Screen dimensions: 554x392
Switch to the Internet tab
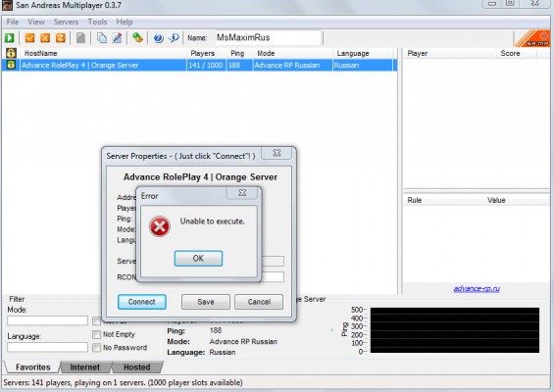[x=84, y=367]
